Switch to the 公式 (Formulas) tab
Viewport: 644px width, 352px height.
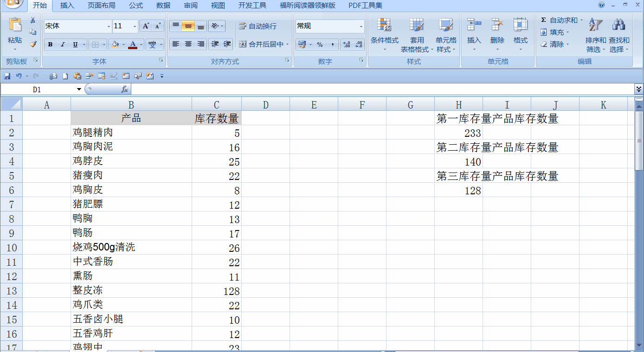(136, 6)
